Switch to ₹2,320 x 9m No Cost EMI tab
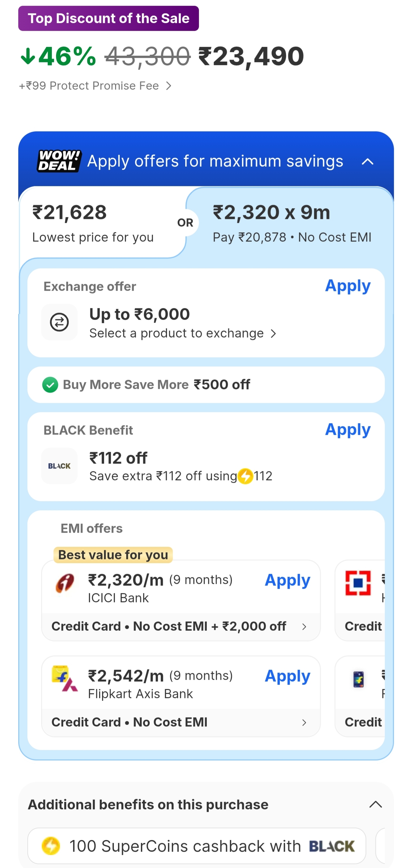 pos(292,223)
